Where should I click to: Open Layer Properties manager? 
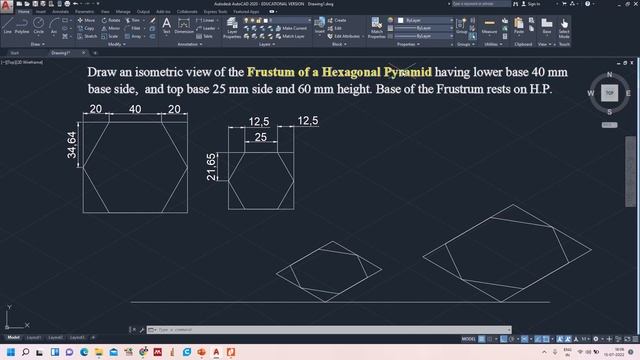[232, 28]
